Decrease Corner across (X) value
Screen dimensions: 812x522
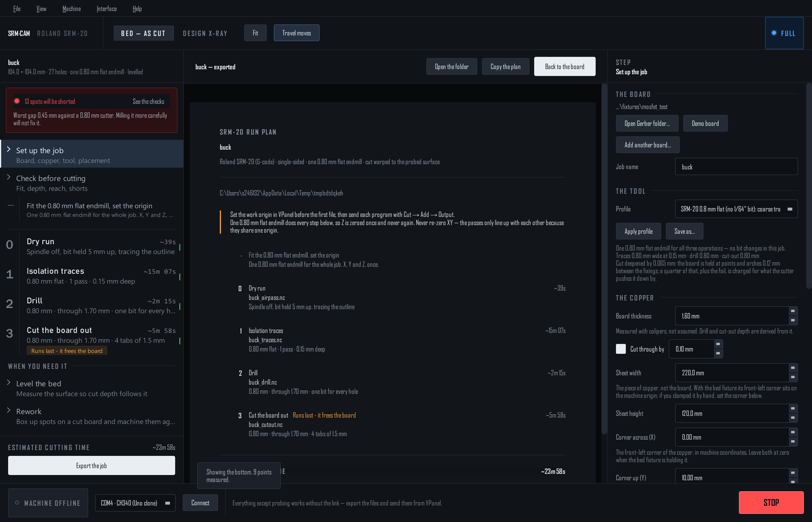pos(793,442)
